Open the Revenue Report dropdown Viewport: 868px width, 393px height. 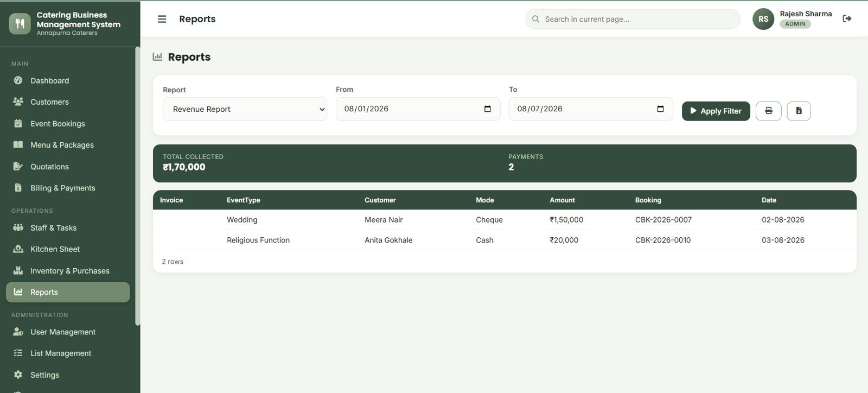coord(245,109)
